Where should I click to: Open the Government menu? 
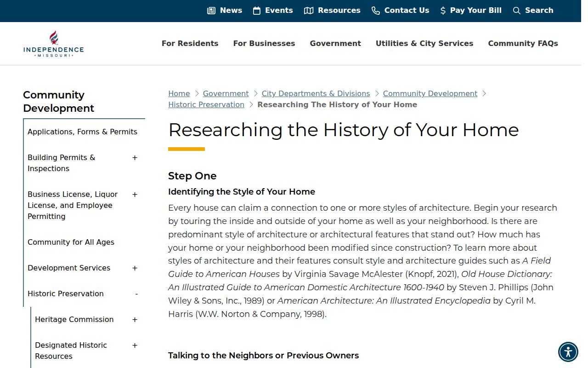click(x=335, y=43)
